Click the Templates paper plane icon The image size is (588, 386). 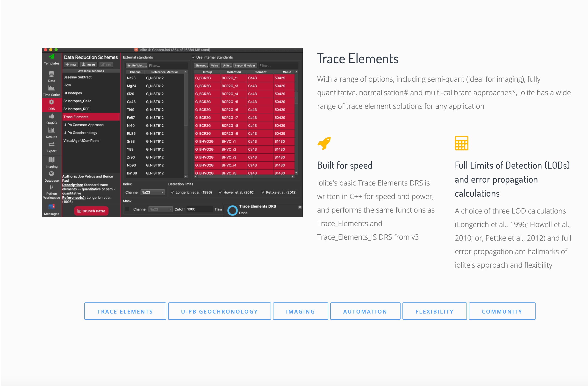51,57
